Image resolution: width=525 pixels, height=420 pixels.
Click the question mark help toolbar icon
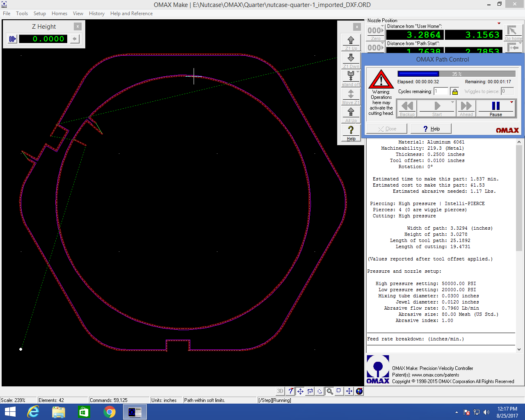(x=290, y=391)
